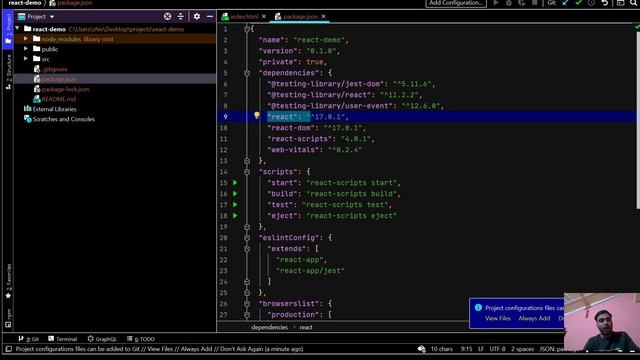Viewport: 640px width, 360px height.
Task: Run the build script gutter arrow
Action: tap(235, 193)
